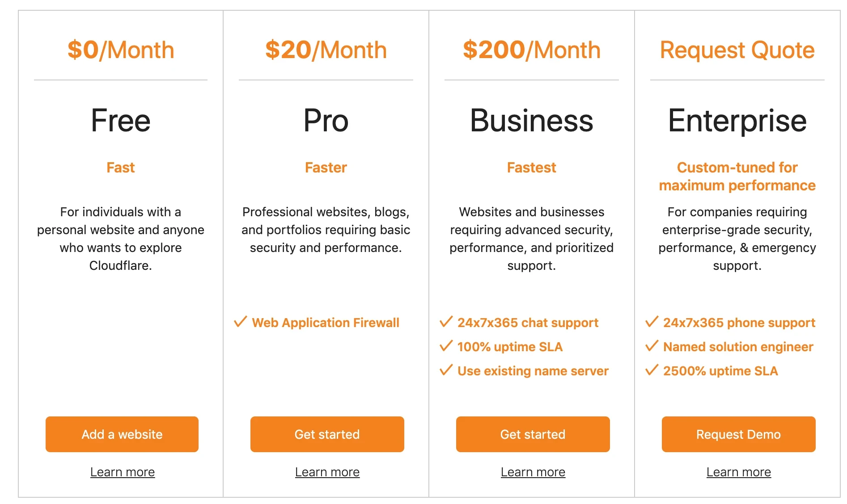Screen dimensions: 847x504
Task: Click the checkmark beside 2500% uptime SLA
Action: pyautogui.click(x=651, y=370)
